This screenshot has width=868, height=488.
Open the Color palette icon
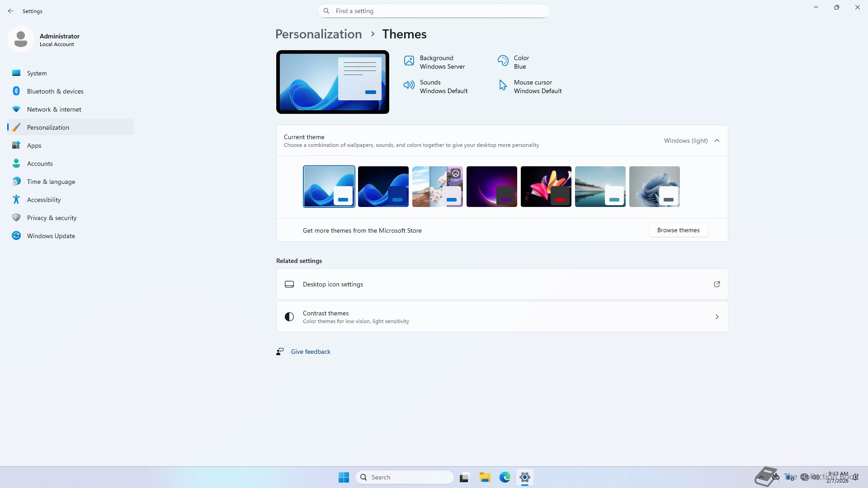503,61
